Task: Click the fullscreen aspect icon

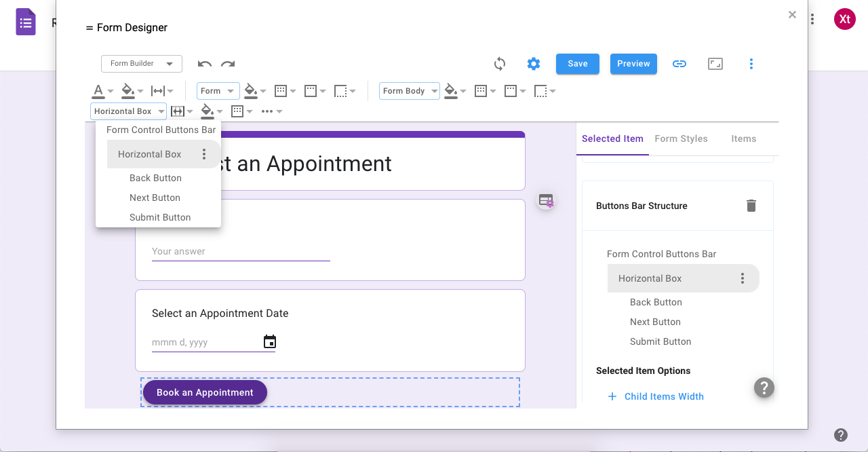Action: (x=715, y=64)
